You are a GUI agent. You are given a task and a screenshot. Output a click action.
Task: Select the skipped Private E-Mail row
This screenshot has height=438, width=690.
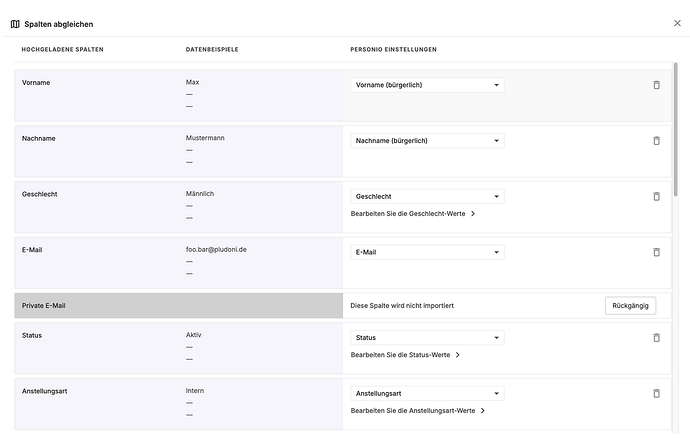(343, 305)
